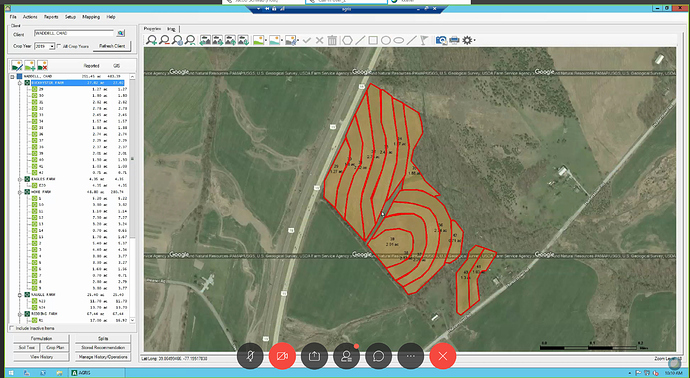Open the Crop Year dropdown

(x=52, y=46)
